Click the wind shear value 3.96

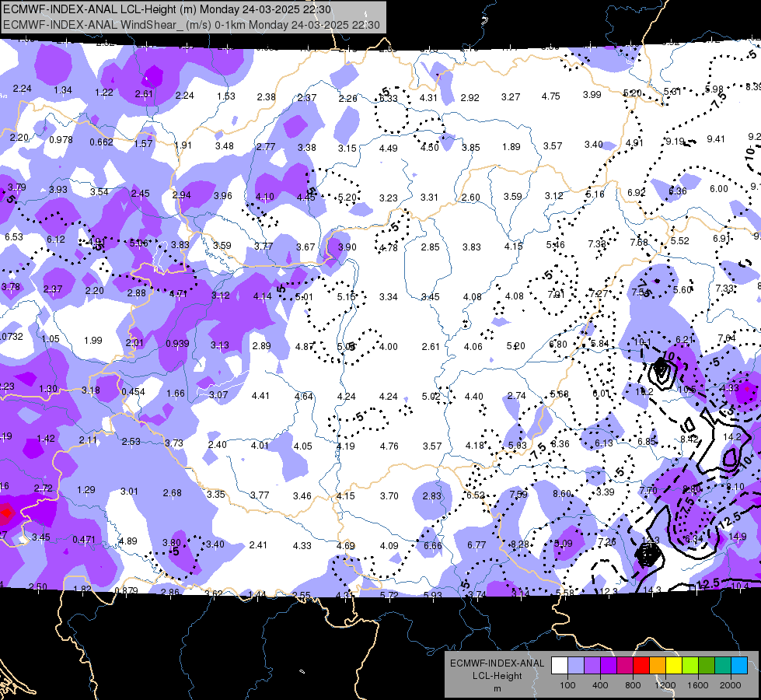(x=223, y=196)
